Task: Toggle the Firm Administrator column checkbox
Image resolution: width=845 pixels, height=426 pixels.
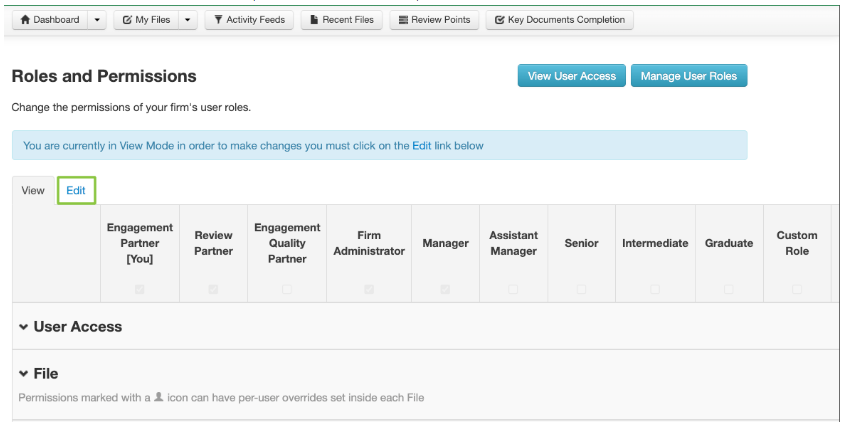Action: tap(369, 289)
